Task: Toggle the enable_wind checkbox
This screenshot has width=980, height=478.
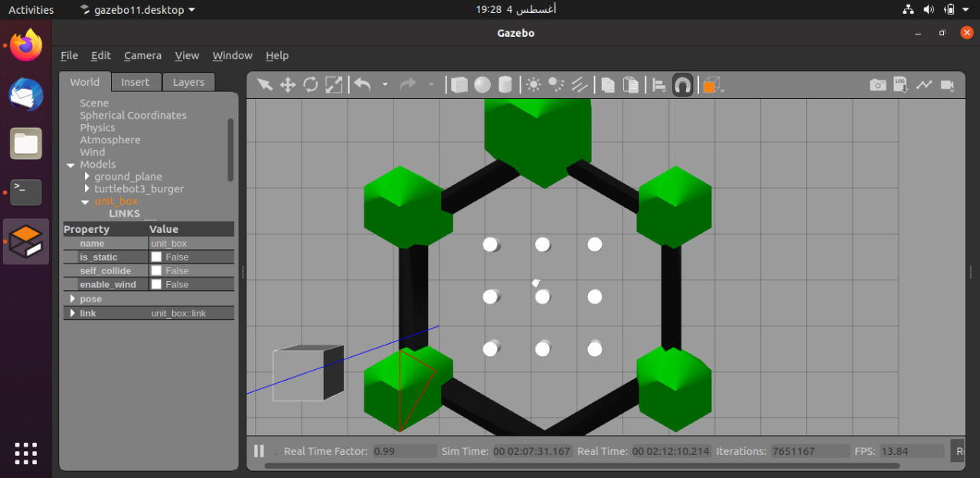Action: (x=156, y=285)
